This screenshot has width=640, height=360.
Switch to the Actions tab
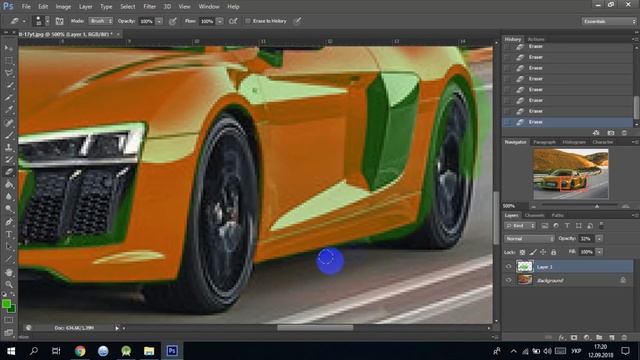point(536,39)
